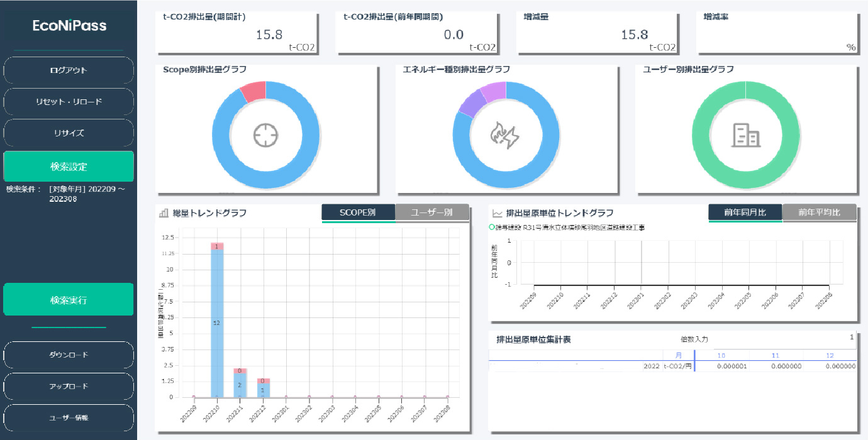
Task: Select the 前年同月比 toggle tab
Action: coord(745,212)
